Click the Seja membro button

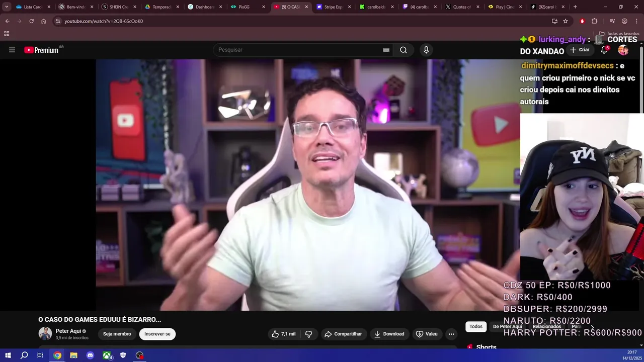click(x=117, y=334)
